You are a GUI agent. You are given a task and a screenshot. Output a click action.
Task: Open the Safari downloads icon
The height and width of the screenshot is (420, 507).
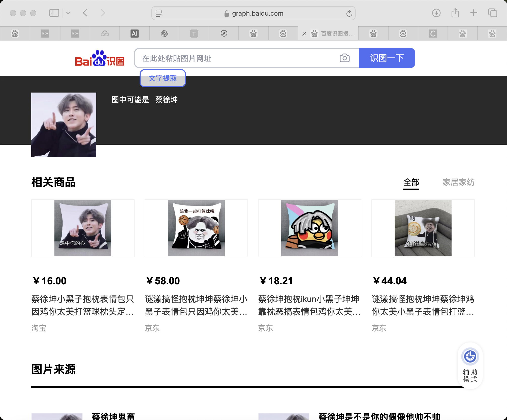tap(436, 13)
